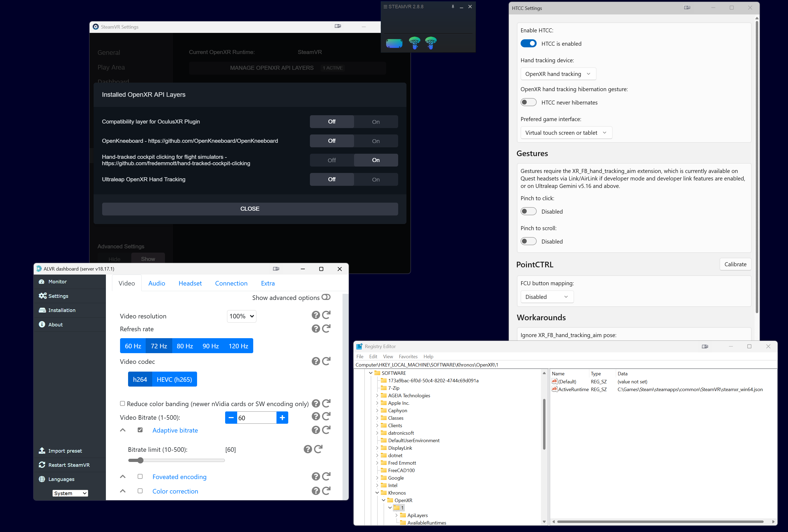Click the headset icon in SteamVR status window

click(x=394, y=43)
